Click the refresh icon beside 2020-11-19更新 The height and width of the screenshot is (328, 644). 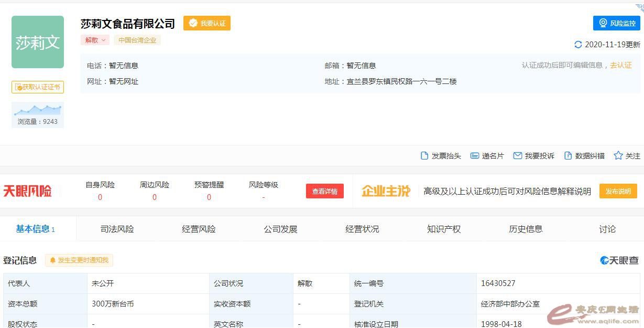578,45
